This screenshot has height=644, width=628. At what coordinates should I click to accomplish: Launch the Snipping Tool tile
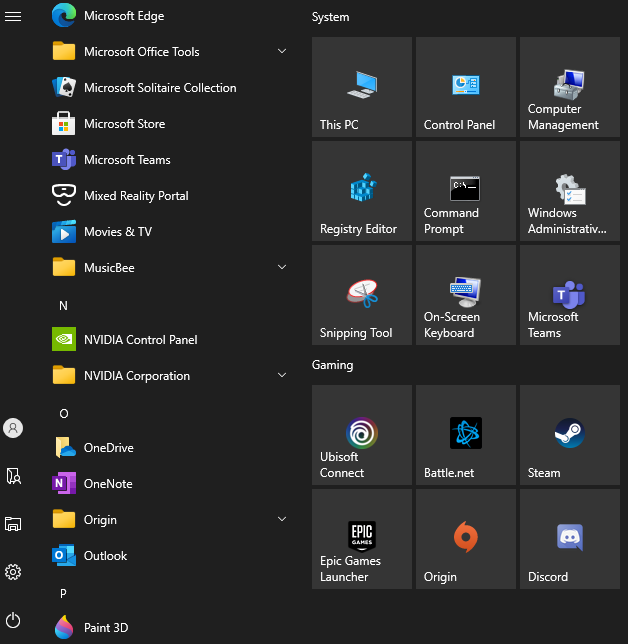click(362, 295)
